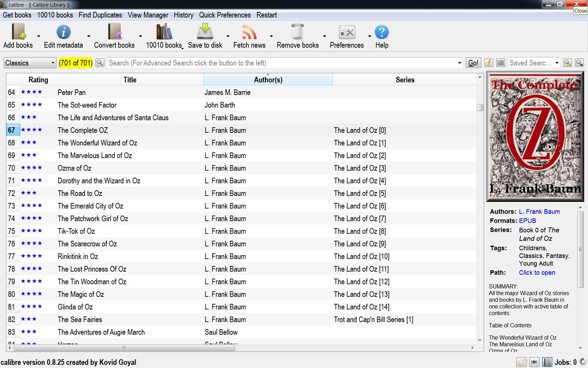Click the Jobs spinner icon
Image resolution: width=588 pixels, height=368 pixels.
[x=583, y=362]
